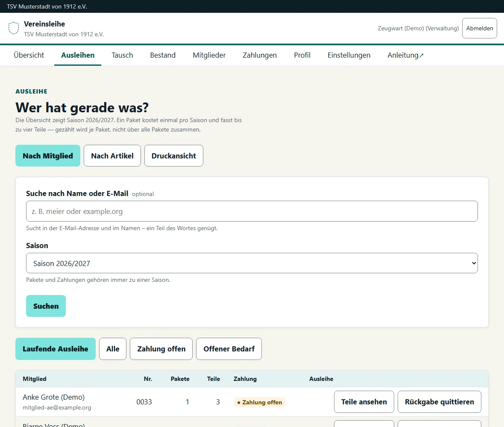Viewport: 504px width, 427px height.
Task: Click the Teile column header
Action: [x=214, y=379]
